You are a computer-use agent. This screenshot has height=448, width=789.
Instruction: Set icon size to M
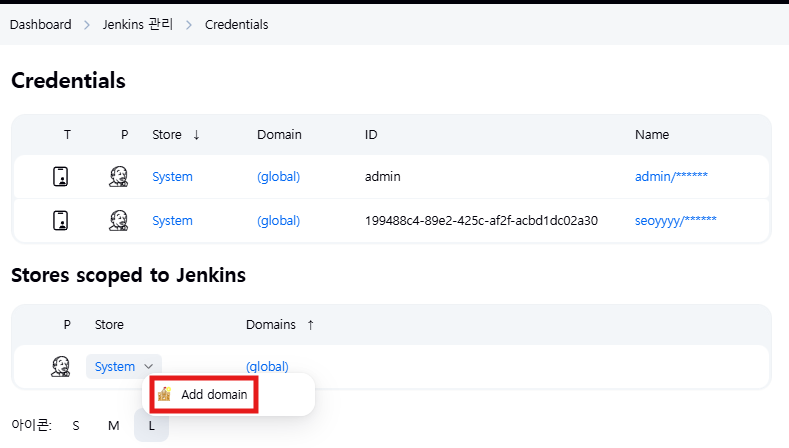[x=114, y=426]
